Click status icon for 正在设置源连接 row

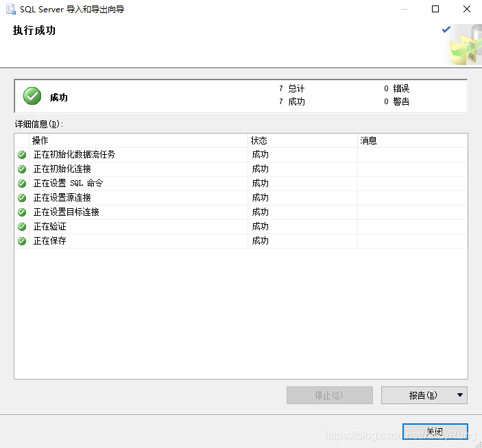click(x=22, y=198)
